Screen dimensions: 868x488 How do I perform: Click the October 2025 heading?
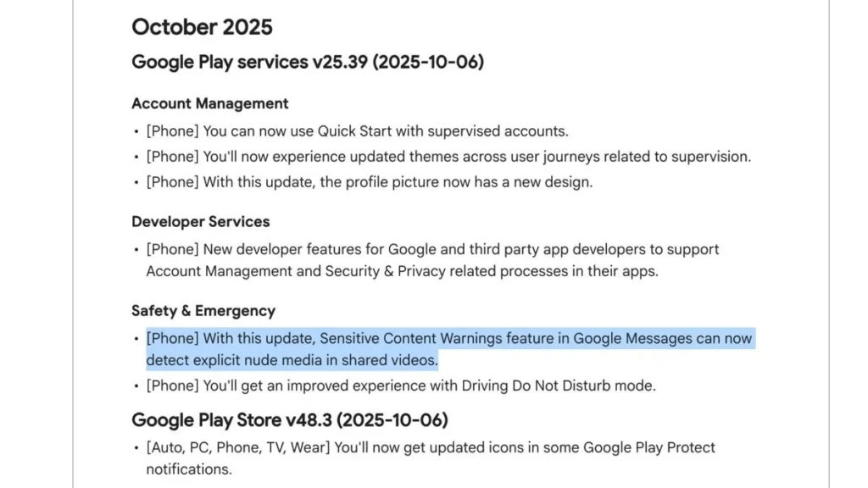pos(202,27)
